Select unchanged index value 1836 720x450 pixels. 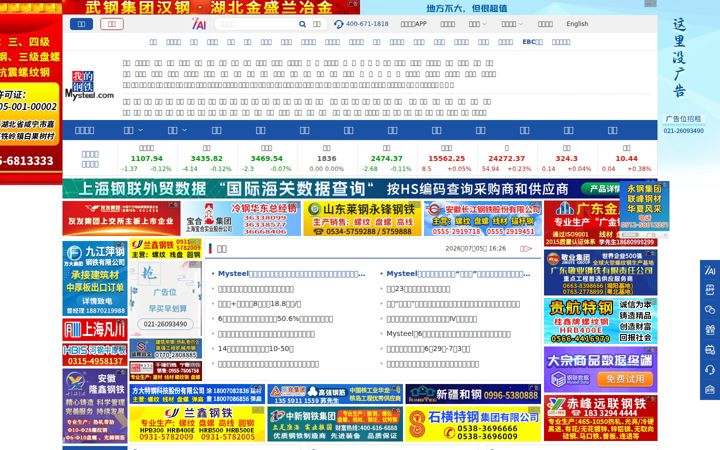[326, 158]
